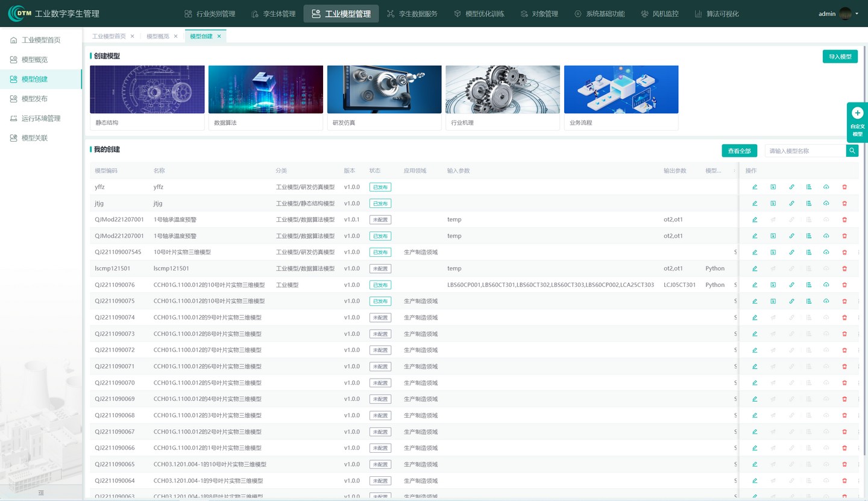Image resolution: width=868 pixels, height=501 pixels.
Task: Open 孪生体管理 top menu
Action: pyautogui.click(x=273, y=14)
